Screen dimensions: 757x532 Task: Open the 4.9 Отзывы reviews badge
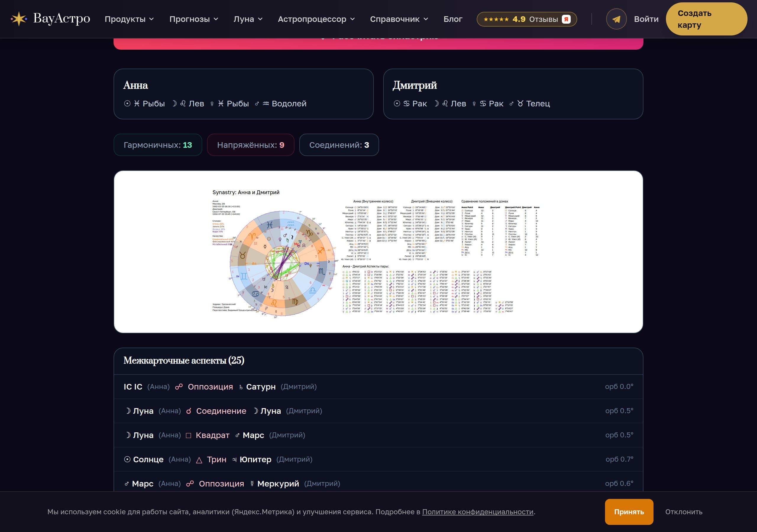(527, 19)
